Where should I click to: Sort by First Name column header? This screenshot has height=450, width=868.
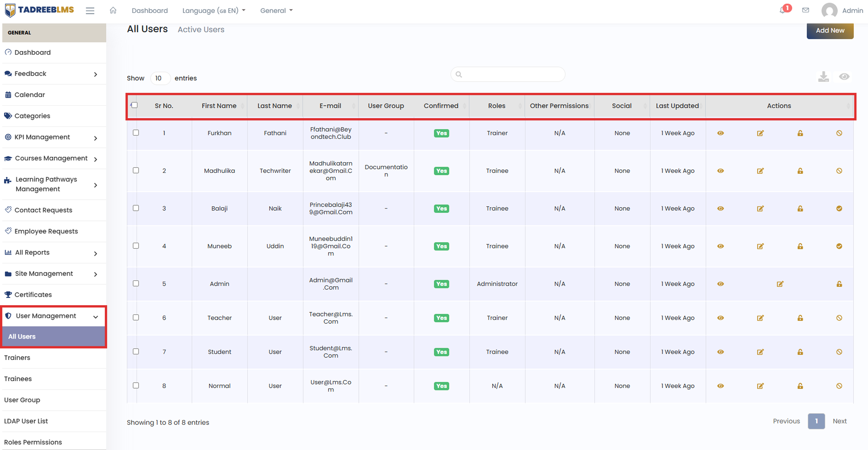click(x=219, y=106)
